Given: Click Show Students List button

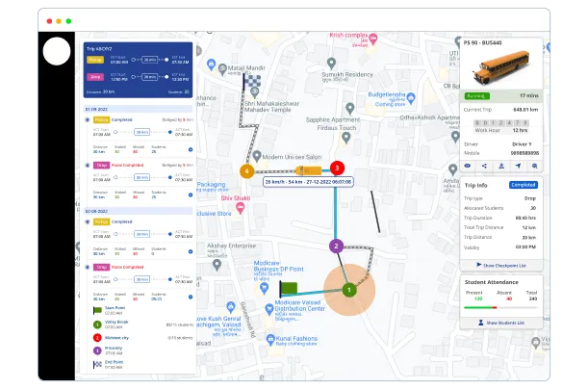Looking at the screenshot, I should 501,323.
